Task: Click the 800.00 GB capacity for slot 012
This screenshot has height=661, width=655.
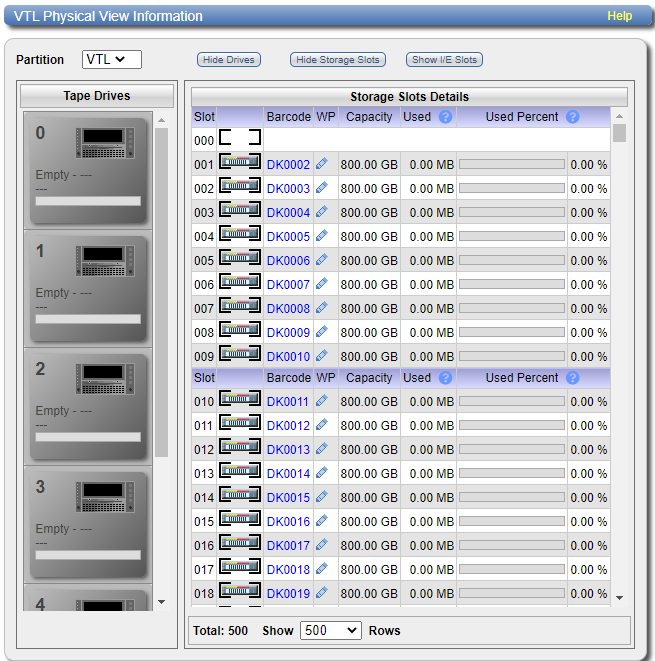Action: coord(369,450)
